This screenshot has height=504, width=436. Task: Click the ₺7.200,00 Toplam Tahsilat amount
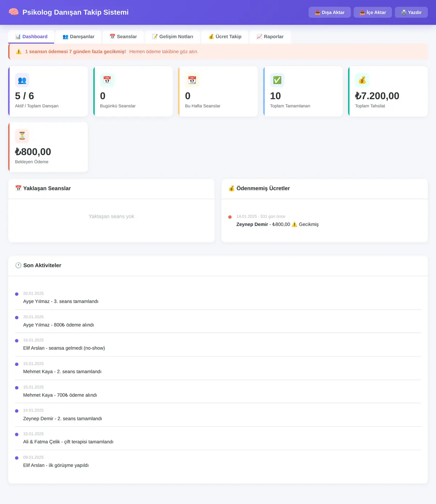click(377, 96)
